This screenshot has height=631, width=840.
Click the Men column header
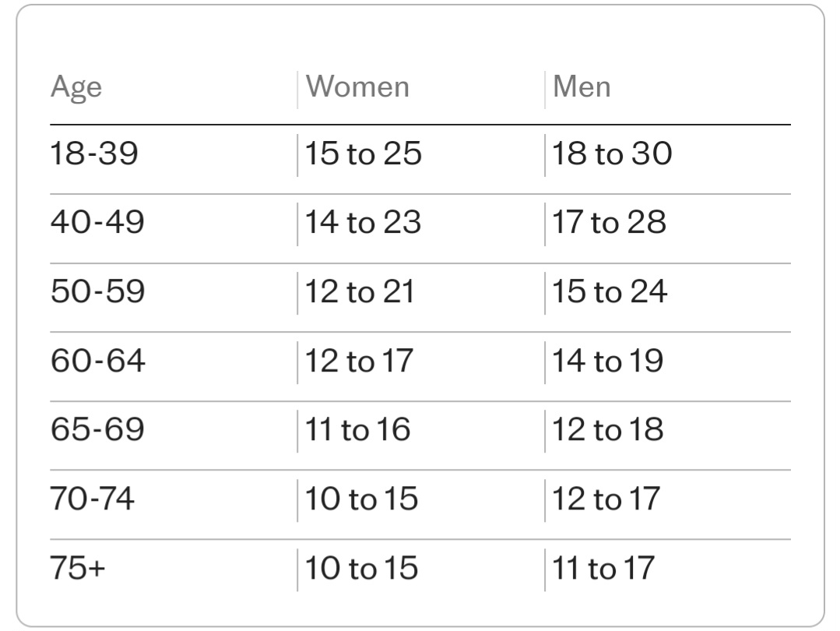point(582,86)
